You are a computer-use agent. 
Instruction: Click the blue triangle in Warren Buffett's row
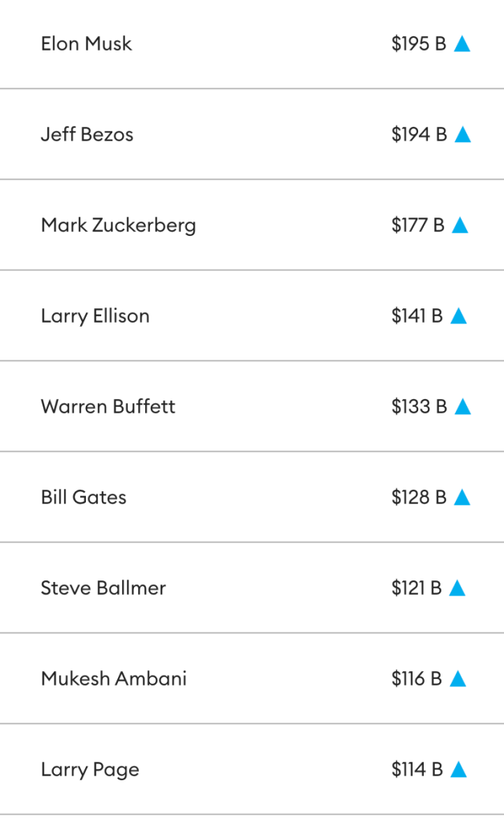462,407
